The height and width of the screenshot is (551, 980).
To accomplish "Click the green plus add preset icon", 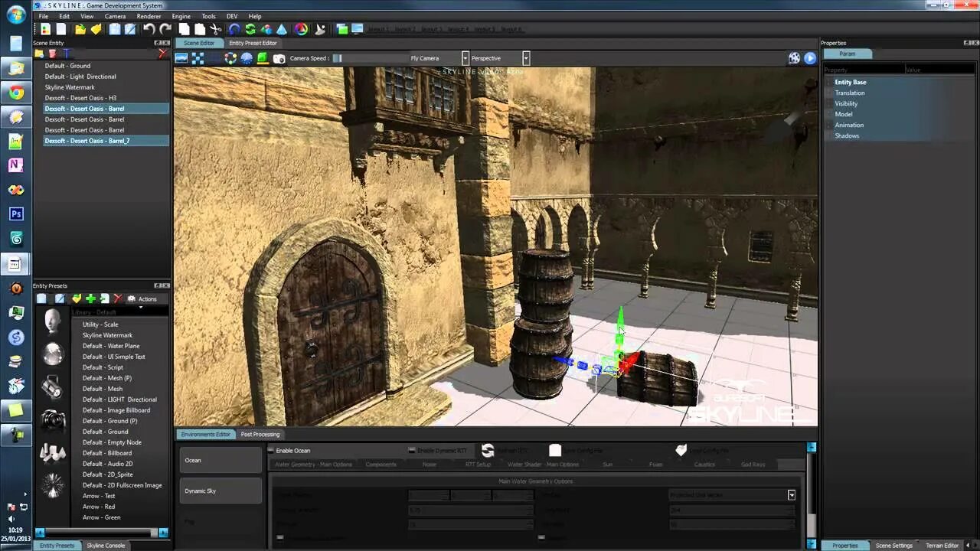I will click(90, 298).
